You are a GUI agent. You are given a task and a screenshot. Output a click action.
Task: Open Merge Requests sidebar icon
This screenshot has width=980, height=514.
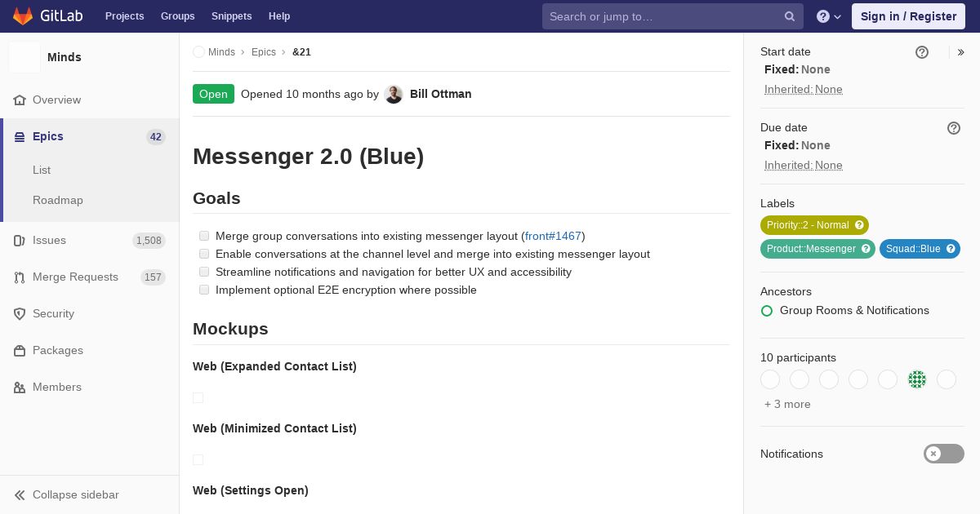coord(20,277)
